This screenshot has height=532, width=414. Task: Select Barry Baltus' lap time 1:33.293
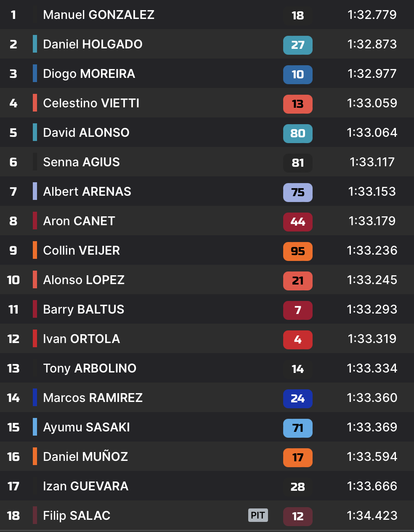click(372, 309)
